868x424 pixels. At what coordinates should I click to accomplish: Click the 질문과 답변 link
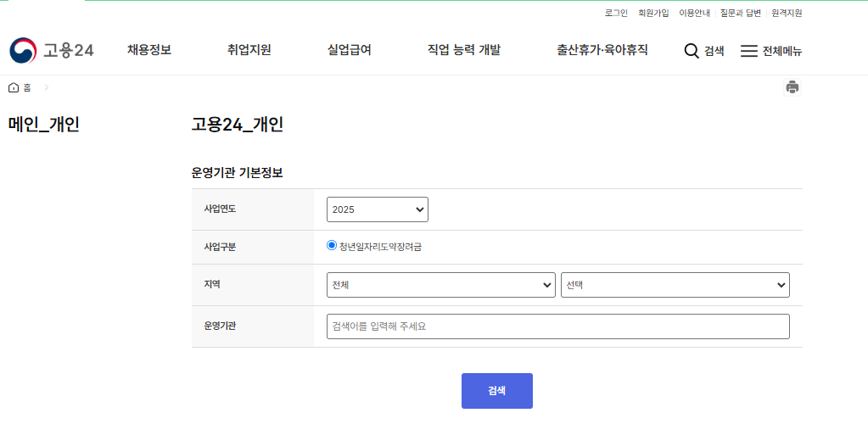click(x=741, y=14)
